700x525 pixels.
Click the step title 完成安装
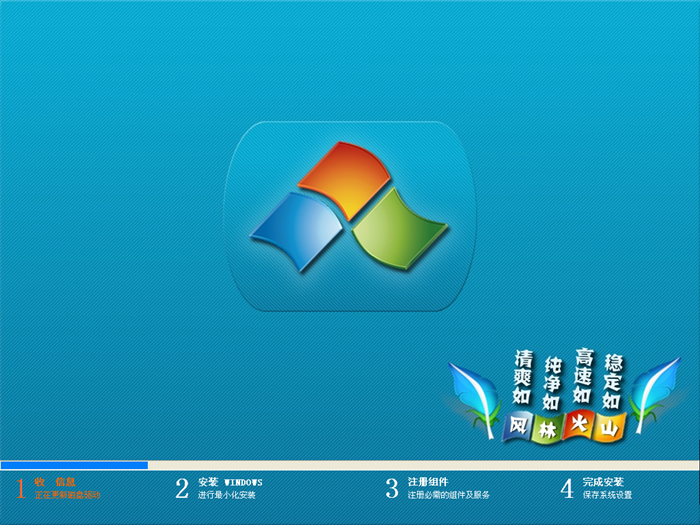point(603,482)
